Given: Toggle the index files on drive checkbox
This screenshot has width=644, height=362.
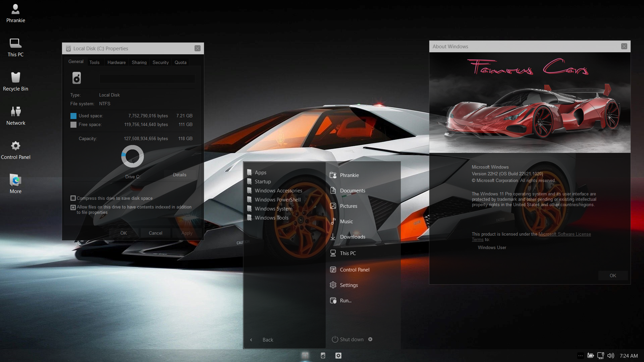Looking at the screenshot, I should pos(73,207).
